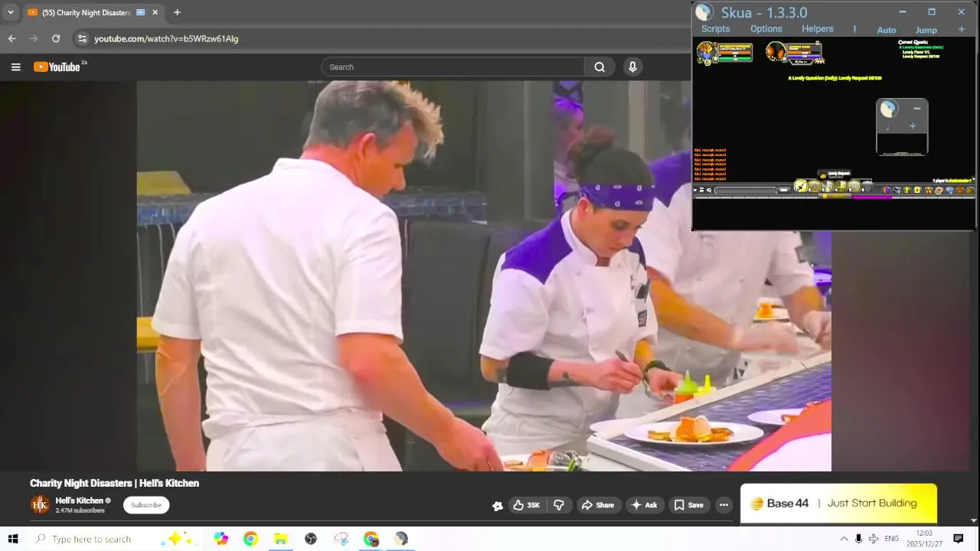Open YouTube guide hamburger menu
The width and height of the screenshot is (980, 551).
(15, 67)
